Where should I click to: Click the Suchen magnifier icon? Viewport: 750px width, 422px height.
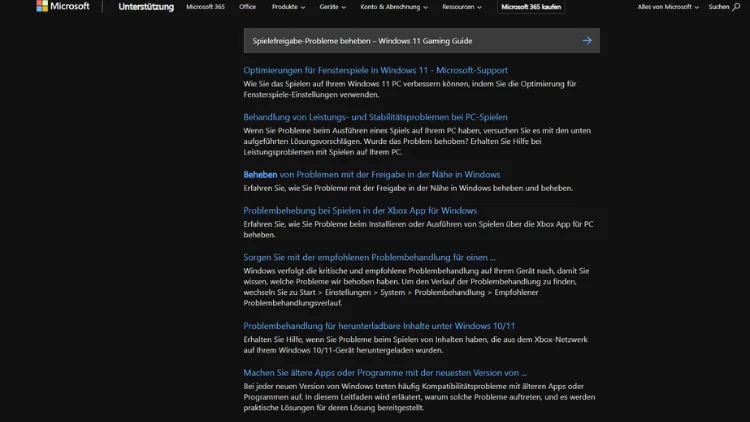click(736, 7)
